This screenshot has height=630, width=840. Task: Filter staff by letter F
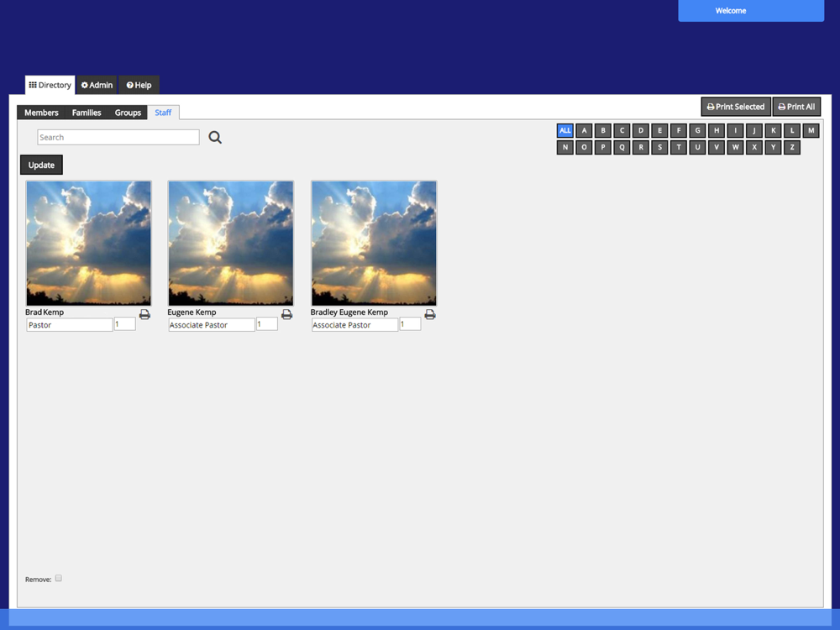(679, 130)
